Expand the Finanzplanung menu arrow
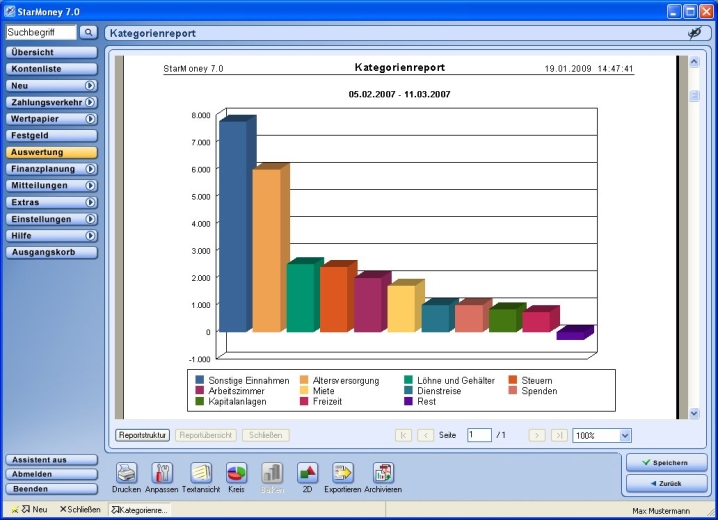This screenshot has width=718, height=520. (x=90, y=169)
